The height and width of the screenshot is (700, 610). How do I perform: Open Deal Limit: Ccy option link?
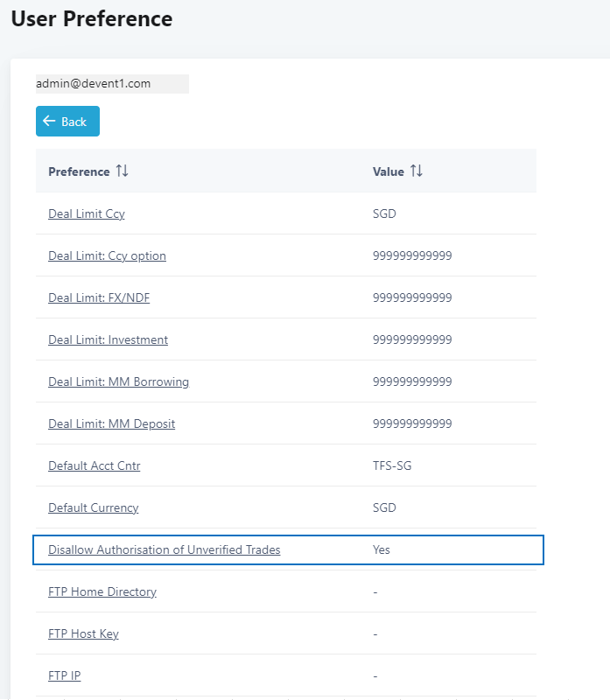pyautogui.click(x=107, y=255)
